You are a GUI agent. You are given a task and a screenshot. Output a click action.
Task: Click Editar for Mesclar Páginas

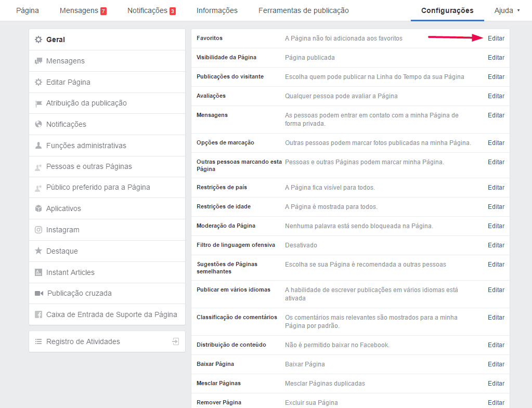pos(496,384)
